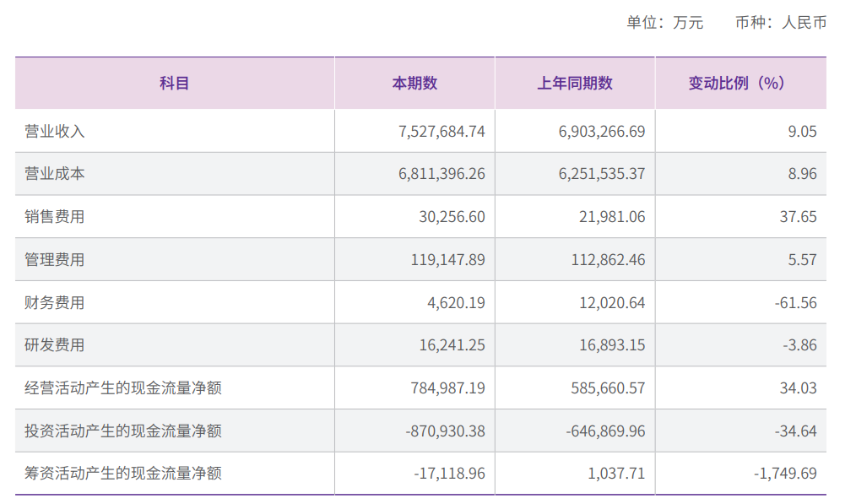Click the value -870,930.38

[445, 431]
